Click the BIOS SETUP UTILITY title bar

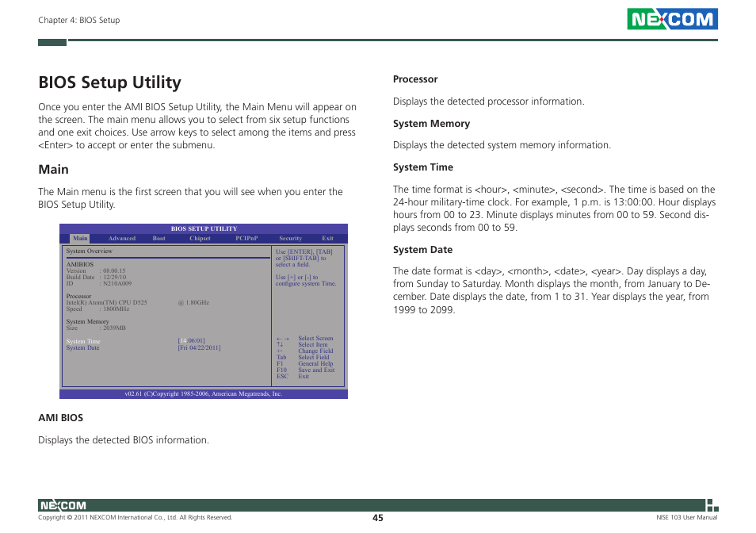coord(204,228)
